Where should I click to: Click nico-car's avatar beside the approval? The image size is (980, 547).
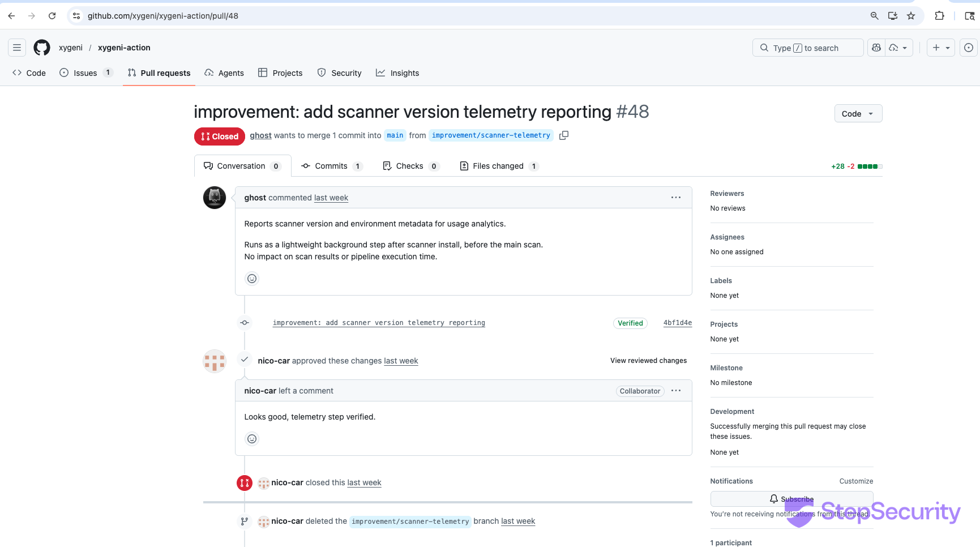[215, 361]
